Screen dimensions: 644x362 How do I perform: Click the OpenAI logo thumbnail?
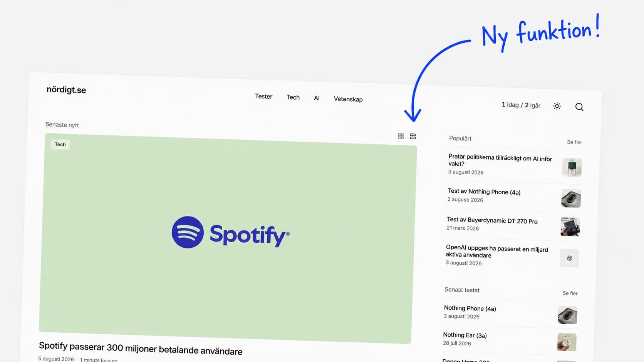(x=569, y=258)
